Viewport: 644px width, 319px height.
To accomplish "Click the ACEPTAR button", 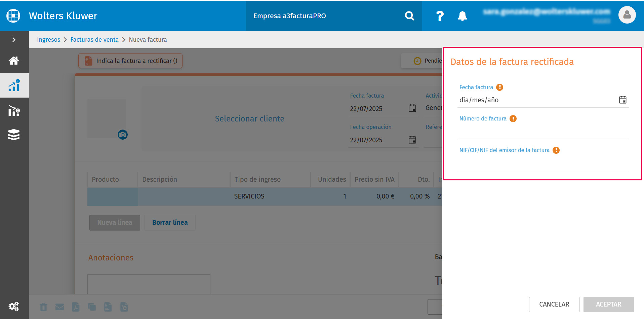I will point(609,305).
